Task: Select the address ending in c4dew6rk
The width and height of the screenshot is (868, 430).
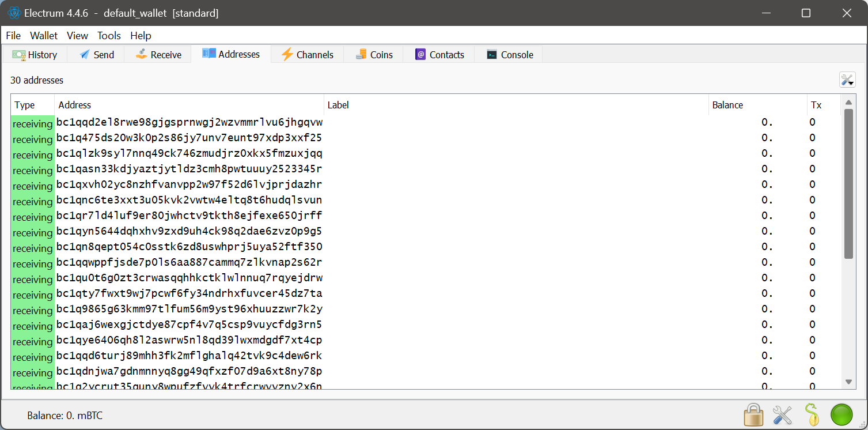Action: 189,356
